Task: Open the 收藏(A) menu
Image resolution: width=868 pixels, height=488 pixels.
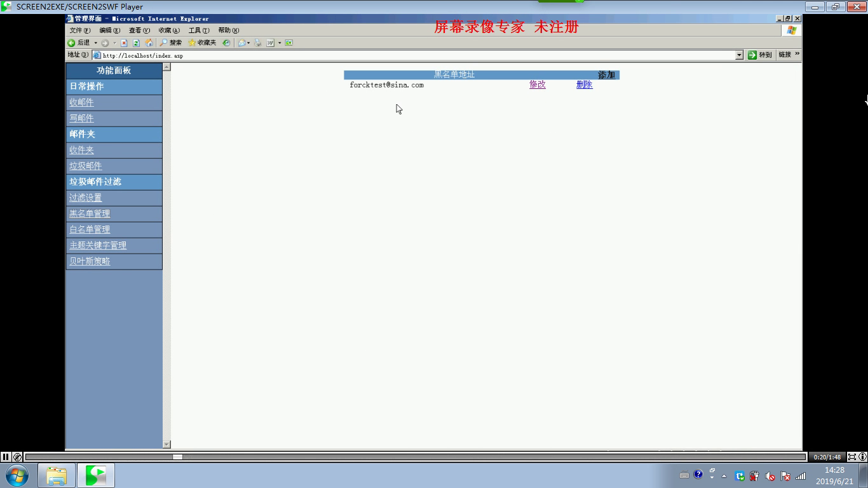Action: [x=169, y=30]
